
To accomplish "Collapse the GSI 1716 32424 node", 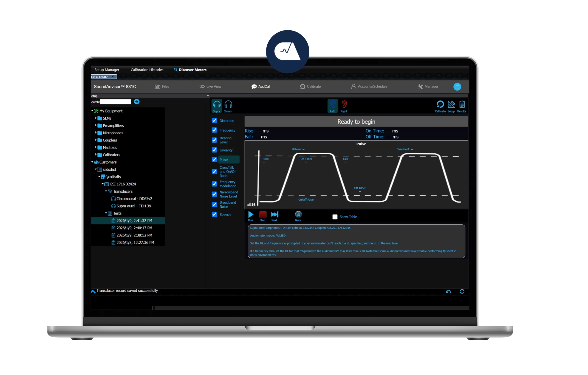I will click(x=103, y=184).
